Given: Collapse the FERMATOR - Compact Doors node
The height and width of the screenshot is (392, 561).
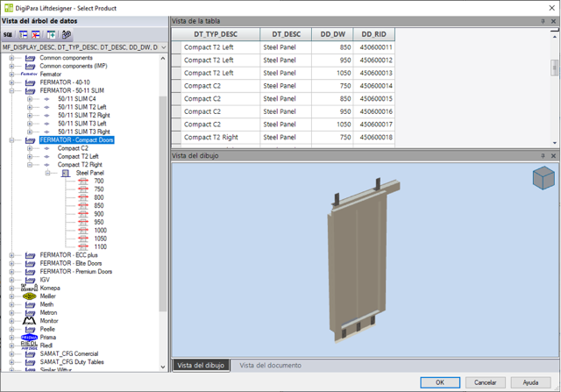Looking at the screenshot, I should 11,140.
